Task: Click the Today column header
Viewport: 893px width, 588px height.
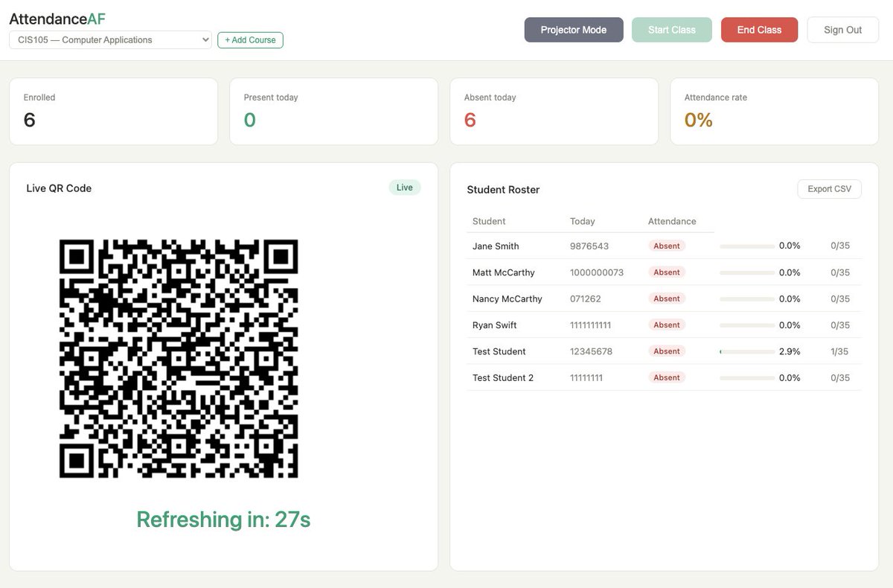Action: coord(583,221)
